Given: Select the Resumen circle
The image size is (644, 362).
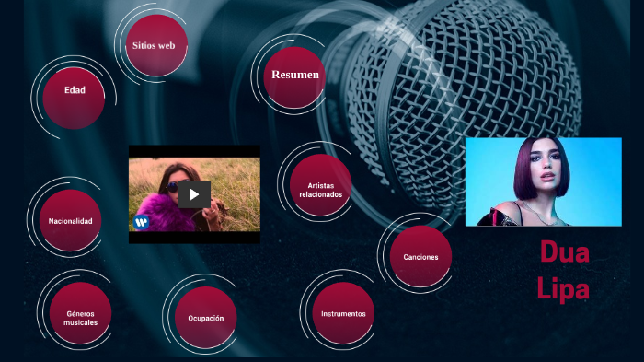Looking at the screenshot, I should (294, 77).
